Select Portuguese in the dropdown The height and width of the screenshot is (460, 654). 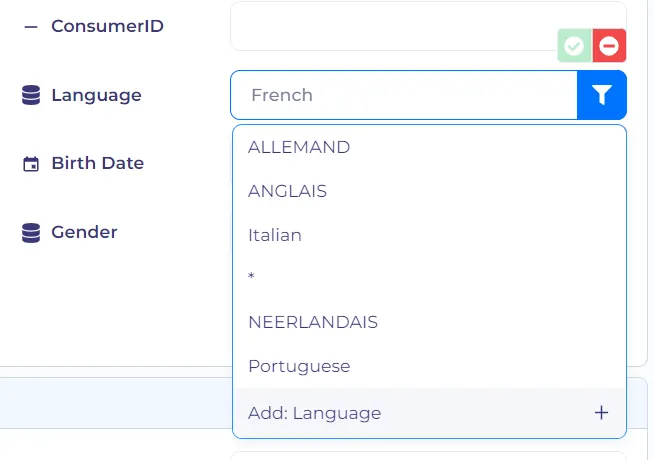coord(429,366)
